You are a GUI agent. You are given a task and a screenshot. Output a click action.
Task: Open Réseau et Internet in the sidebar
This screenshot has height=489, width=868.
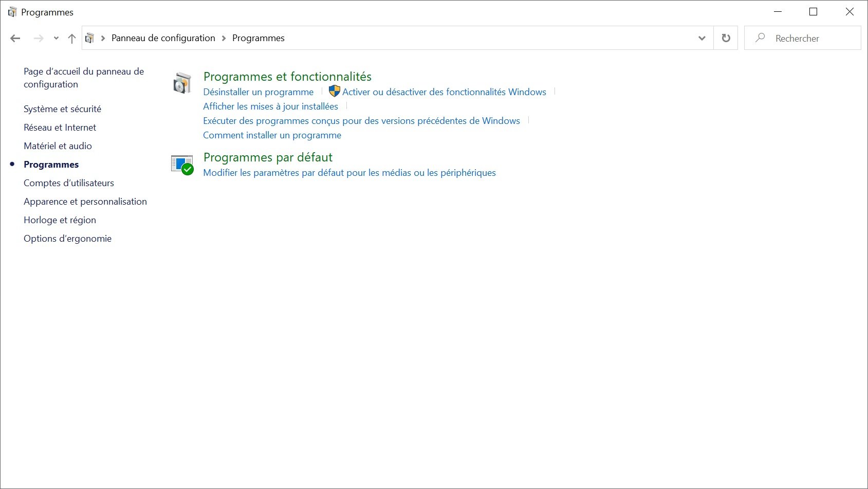[x=60, y=128]
